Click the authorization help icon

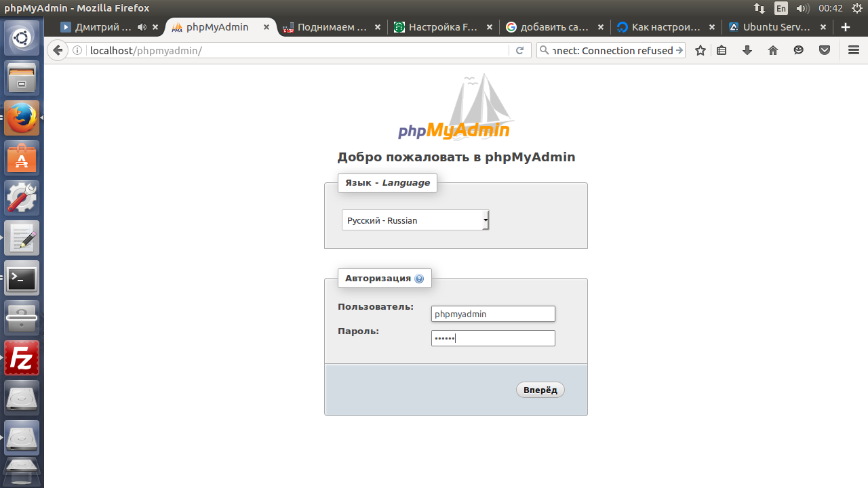coord(419,279)
